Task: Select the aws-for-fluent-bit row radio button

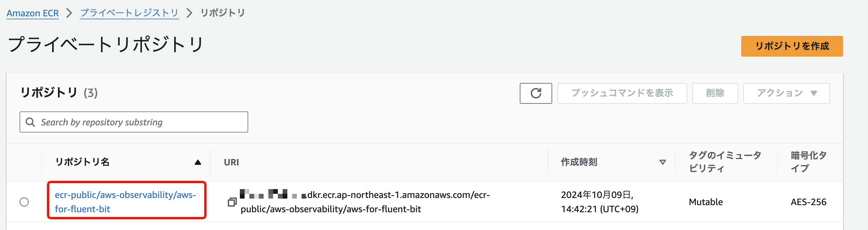Action: pyautogui.click(x=24, y=202)
